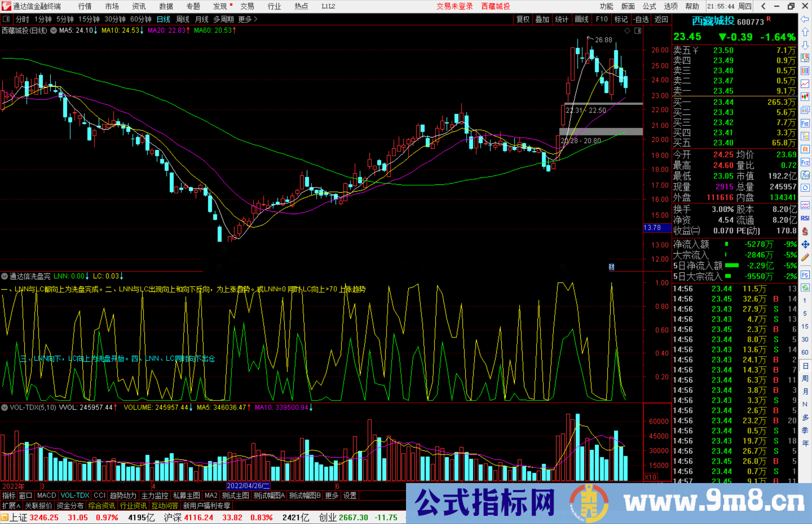
Task: Select the pencil drawing tool icon
Action: [x=805, y=257]
